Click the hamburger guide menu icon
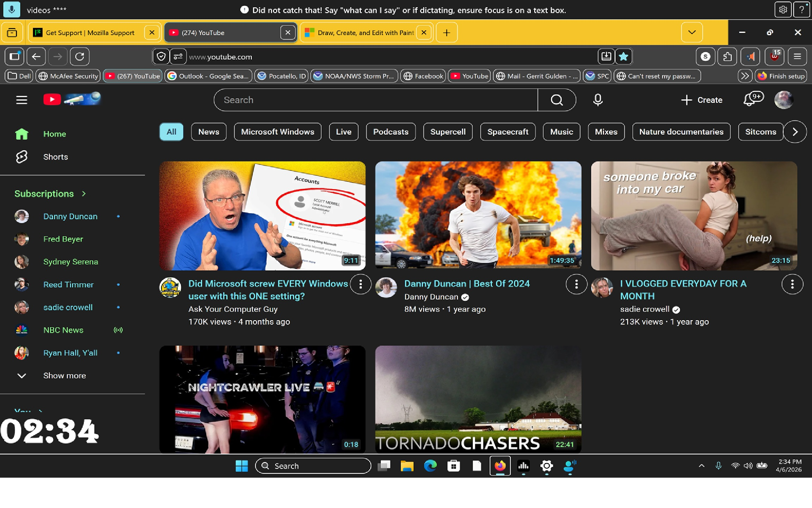The height and width of the screenshot is (508, 812). 21,100
